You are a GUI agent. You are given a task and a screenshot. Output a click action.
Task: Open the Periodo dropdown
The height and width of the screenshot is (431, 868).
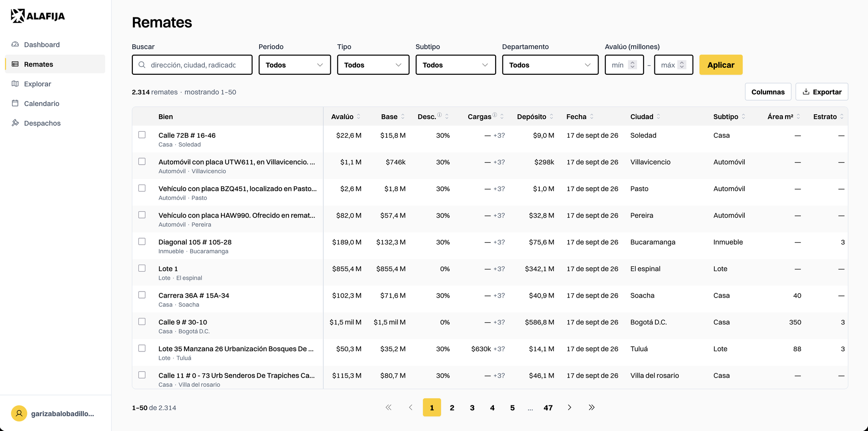tap(295, 65)
